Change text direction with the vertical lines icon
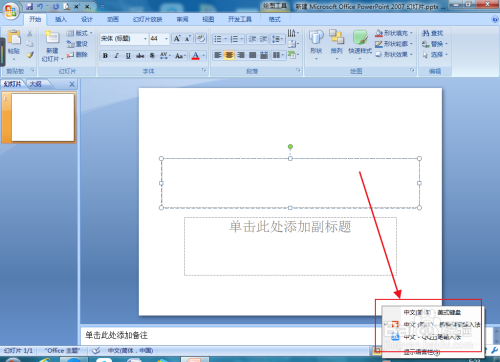 [293, 33]
